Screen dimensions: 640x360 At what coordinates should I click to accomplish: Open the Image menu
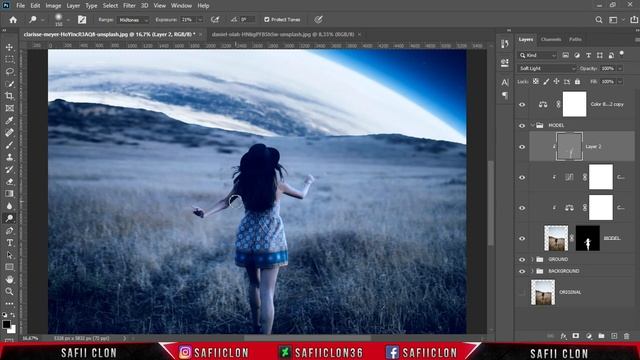pyautogui.click(x=53, y=6)
